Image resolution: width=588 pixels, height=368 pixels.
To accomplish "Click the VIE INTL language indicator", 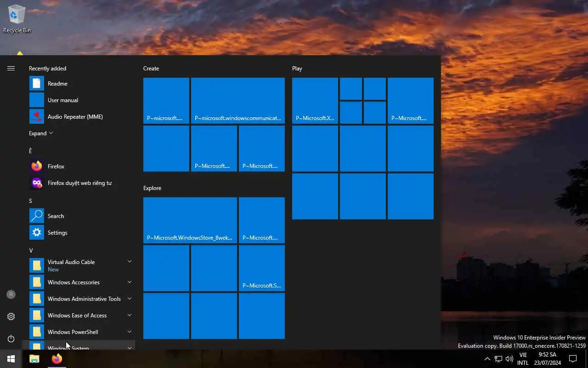I will (x=523, y=359).
